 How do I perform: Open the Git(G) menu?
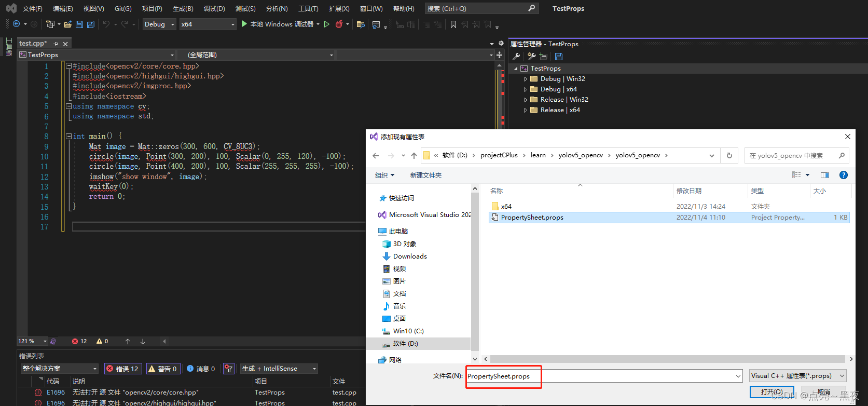pos(123,9)
